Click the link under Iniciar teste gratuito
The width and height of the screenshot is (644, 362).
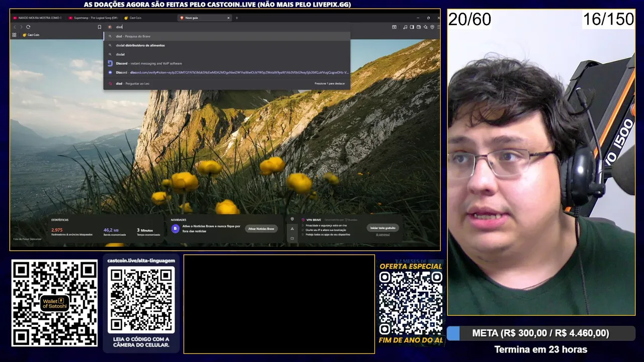pos(383,234)
